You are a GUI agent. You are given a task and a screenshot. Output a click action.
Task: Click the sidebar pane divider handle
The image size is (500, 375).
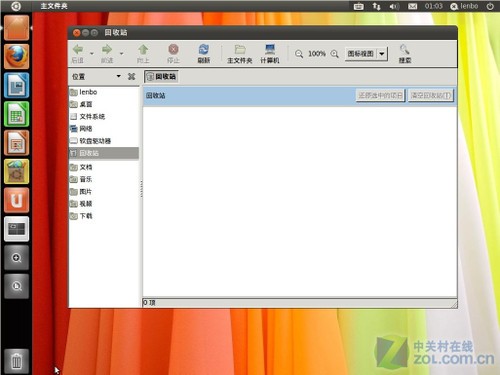click(x=141, y=189)
